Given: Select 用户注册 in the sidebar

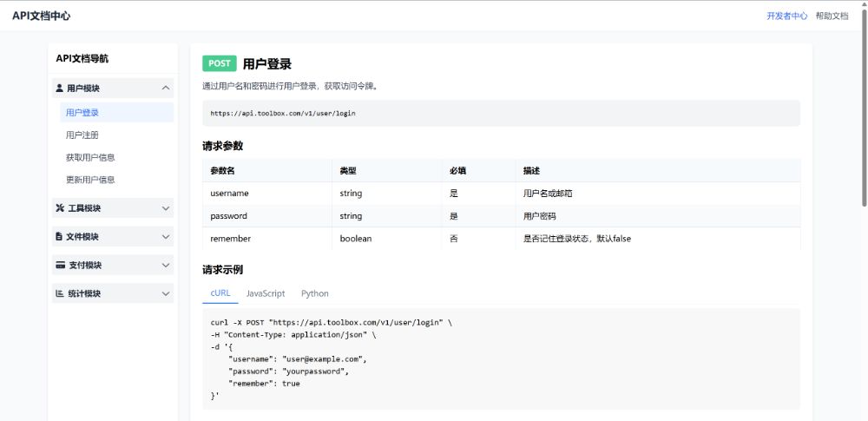Looking at the screenshot, I should pos(82,135).
